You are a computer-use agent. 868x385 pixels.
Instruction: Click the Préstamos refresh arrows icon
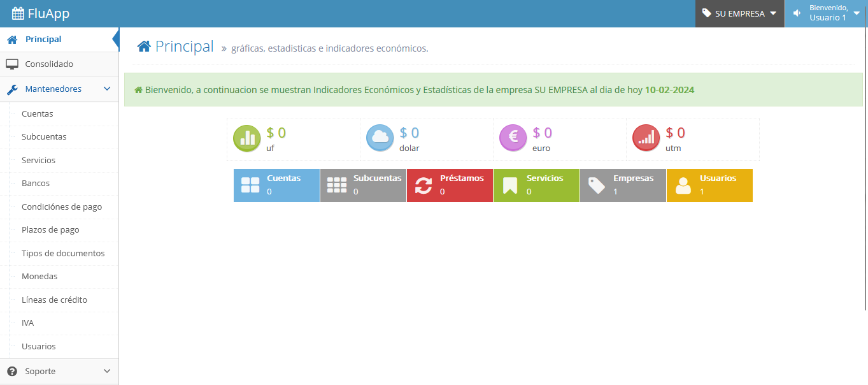click(423, 185)
